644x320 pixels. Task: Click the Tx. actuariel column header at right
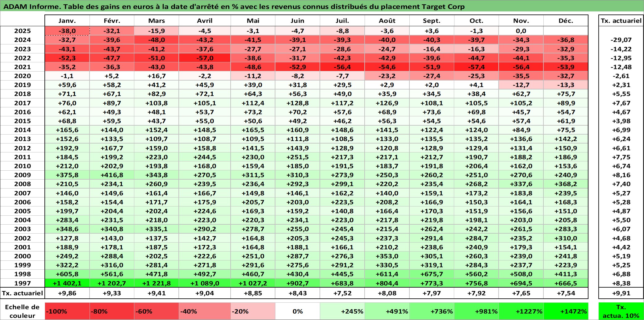pyautogui.click(x=621, y=21)
